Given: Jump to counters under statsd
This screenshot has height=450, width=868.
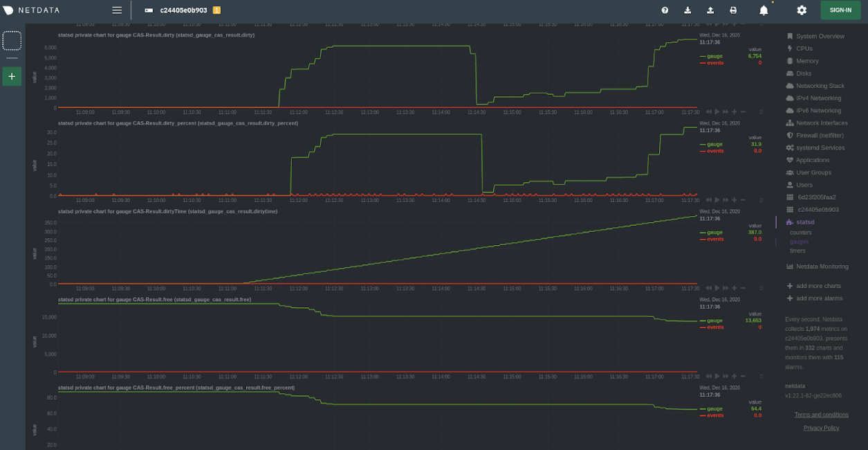Looking at the screenshot, I should (801, 233).
